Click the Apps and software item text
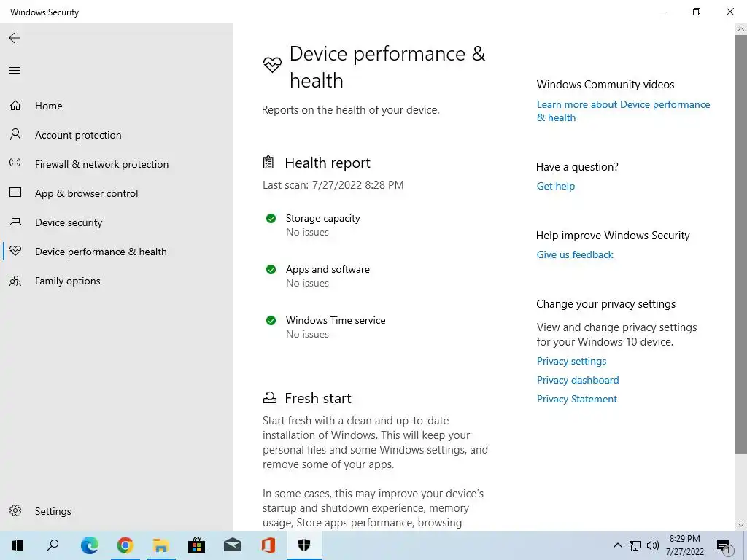This screenshot has width=747, height=560. pos(328,269)
